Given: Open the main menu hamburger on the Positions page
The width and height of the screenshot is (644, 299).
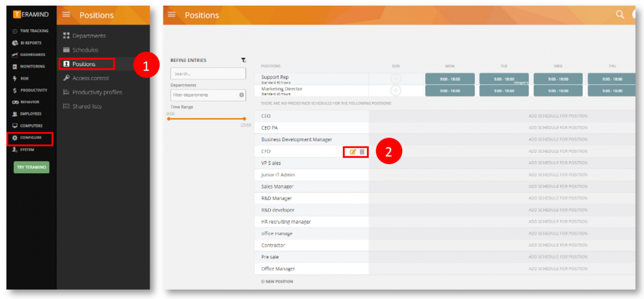Looking at the screenshot, I should 171,14.
